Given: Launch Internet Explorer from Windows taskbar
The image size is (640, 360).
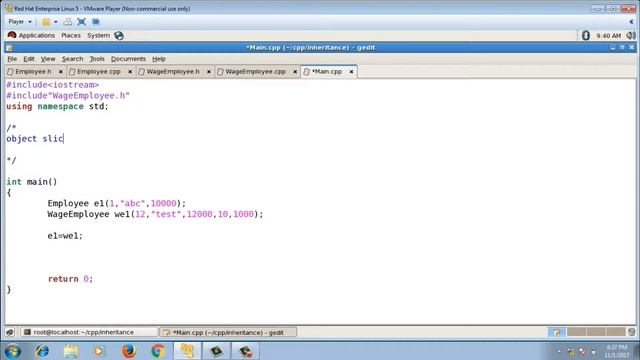Looking at the screenshot, I should tap(42, 351).
